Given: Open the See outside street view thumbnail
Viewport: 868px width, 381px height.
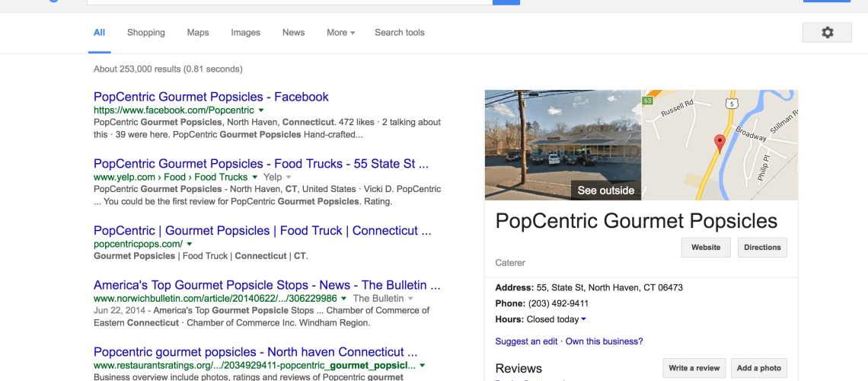Looking at the screenshot, I should (x=563, y=145).
